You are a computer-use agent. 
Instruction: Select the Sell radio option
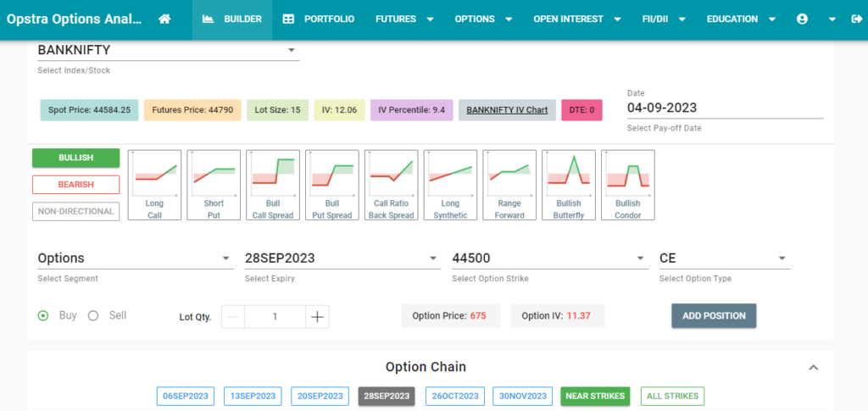coord(93,316)
